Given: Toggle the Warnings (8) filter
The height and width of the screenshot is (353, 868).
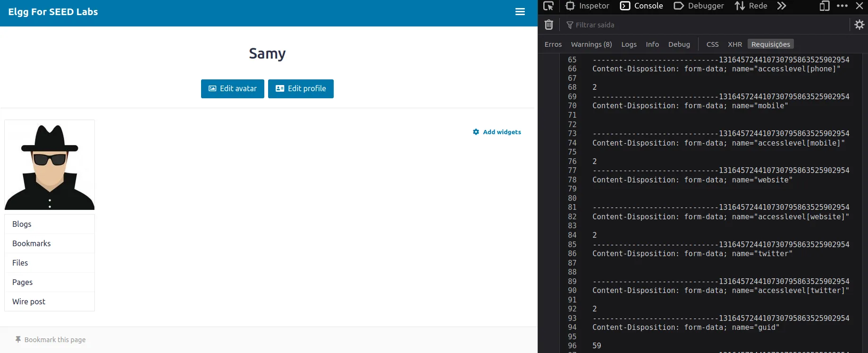Looking at the screenshot, I should [x=591, y=44].
